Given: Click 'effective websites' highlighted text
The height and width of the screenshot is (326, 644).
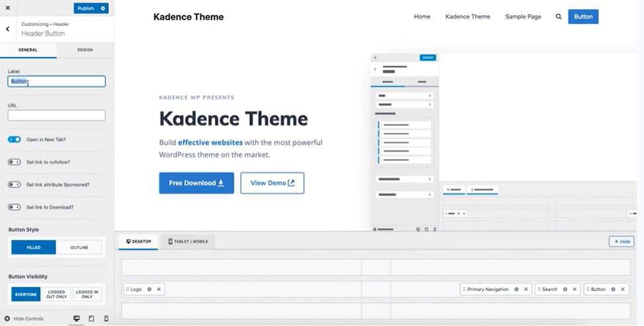Looking at the screenshot, I should (210, 143).
